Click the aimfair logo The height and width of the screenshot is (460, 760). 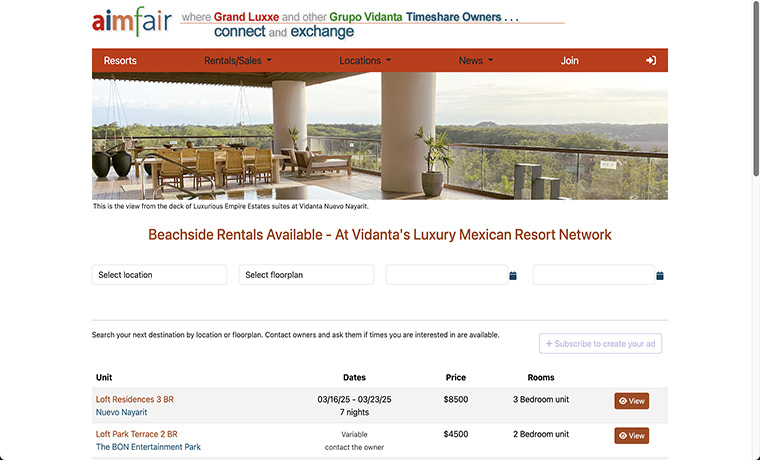131,22
